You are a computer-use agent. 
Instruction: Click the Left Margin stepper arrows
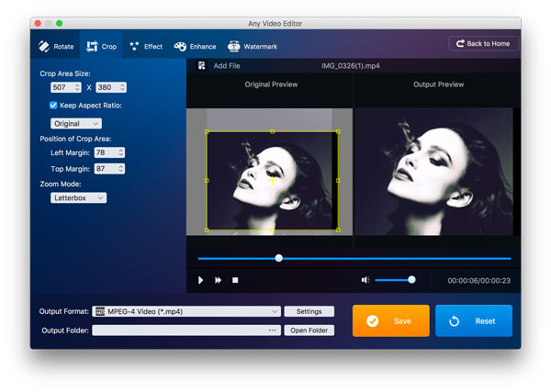(x=120, y=152)
